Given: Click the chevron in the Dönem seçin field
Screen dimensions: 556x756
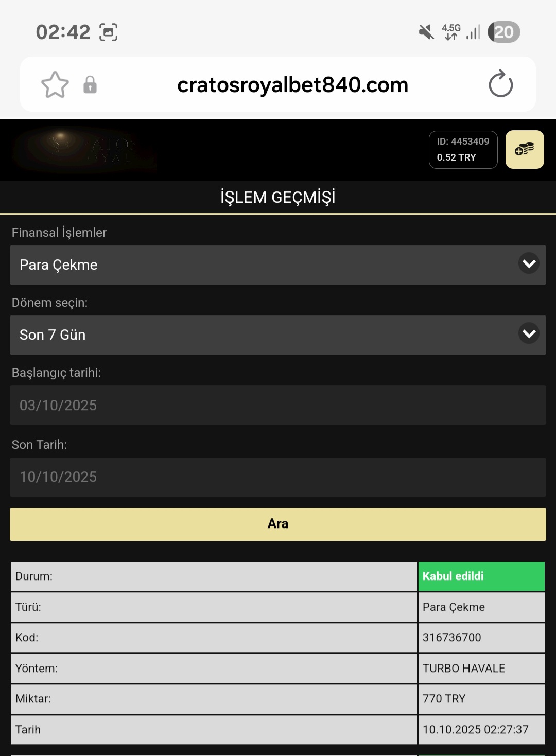Looking at the screenshot, I should pyautogui.click(x=529, y=334).
